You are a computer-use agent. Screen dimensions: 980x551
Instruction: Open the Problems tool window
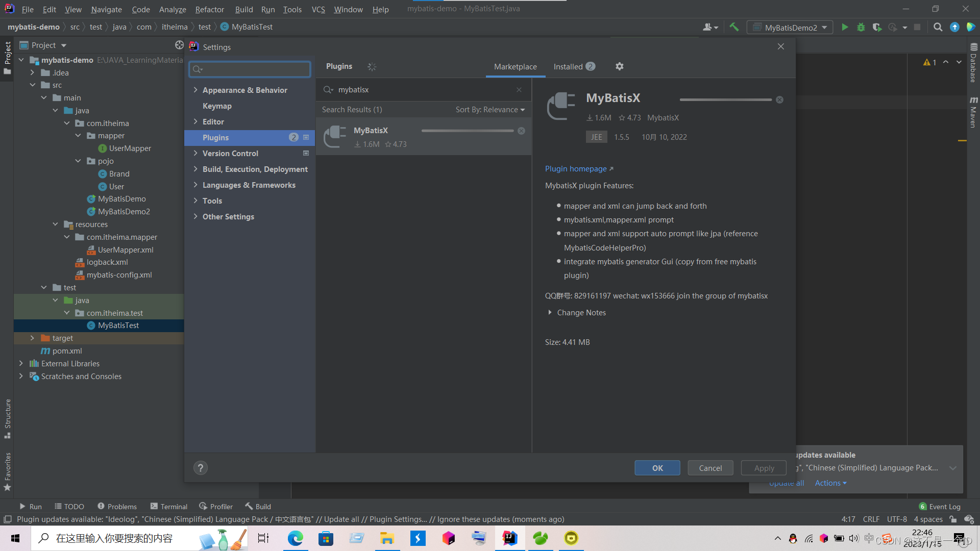point(117,507)
